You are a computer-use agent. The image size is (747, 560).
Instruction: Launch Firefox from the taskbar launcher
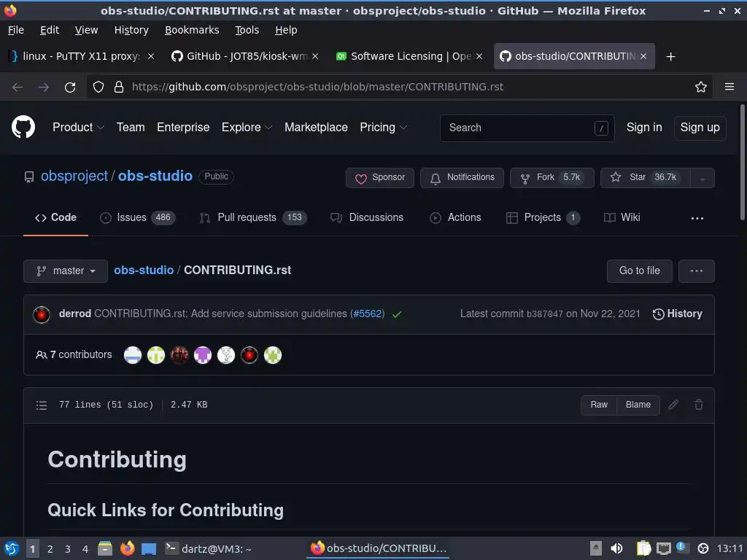point(127,548)
